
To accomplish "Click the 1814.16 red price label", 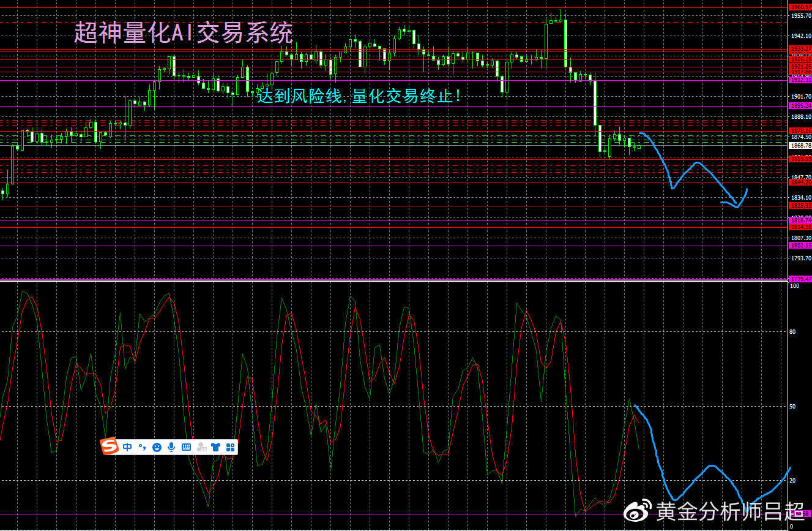I will (x=800, y=227).
